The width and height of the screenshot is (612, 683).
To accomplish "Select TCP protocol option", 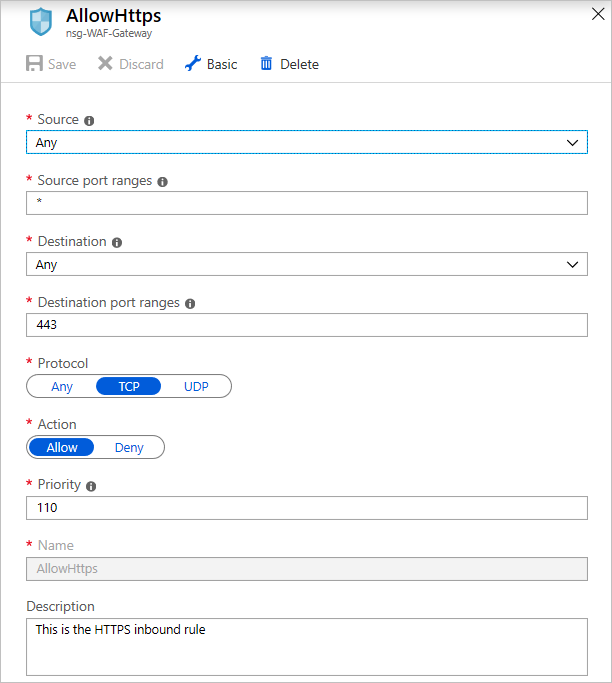I will 129,386.
